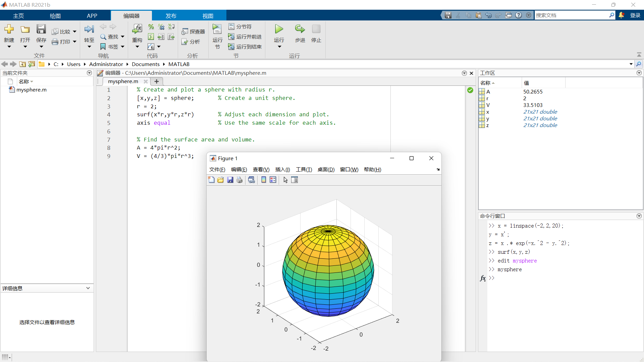
Task: Switch to the 主页 (Home) tab
Action: tap(18, 16)
